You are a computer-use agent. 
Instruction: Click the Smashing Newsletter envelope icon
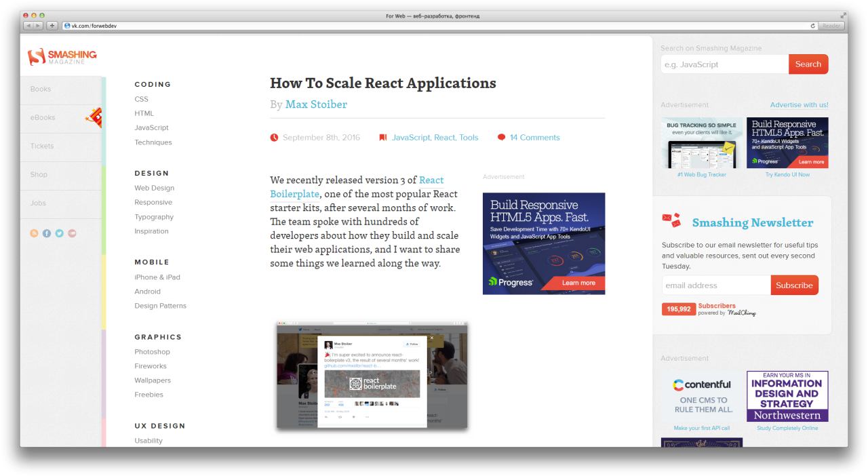(671, 220)
